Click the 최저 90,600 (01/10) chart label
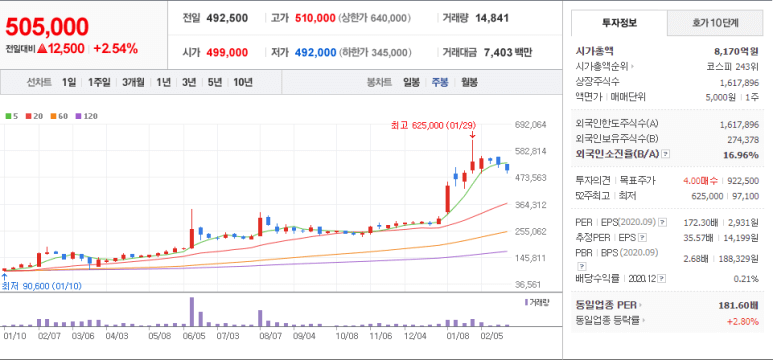773x360 pixels. pyautogui.click(x=42, y=286)
